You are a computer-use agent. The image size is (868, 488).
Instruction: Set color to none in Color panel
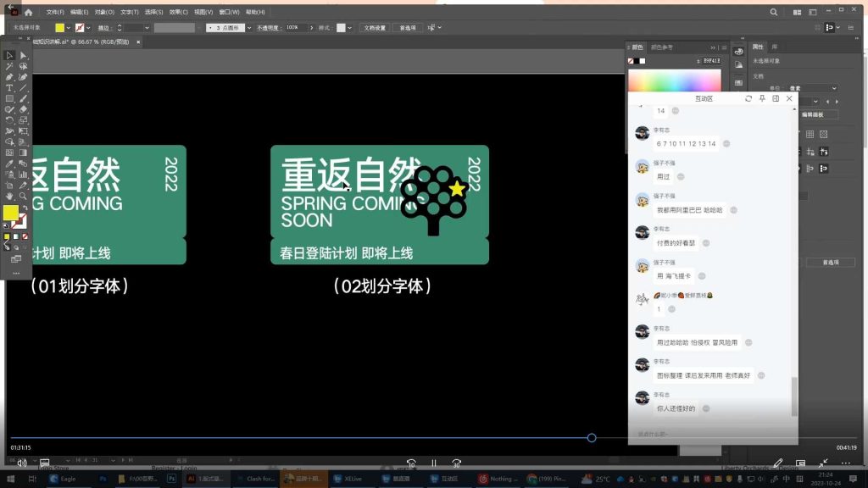coord(631,61)
